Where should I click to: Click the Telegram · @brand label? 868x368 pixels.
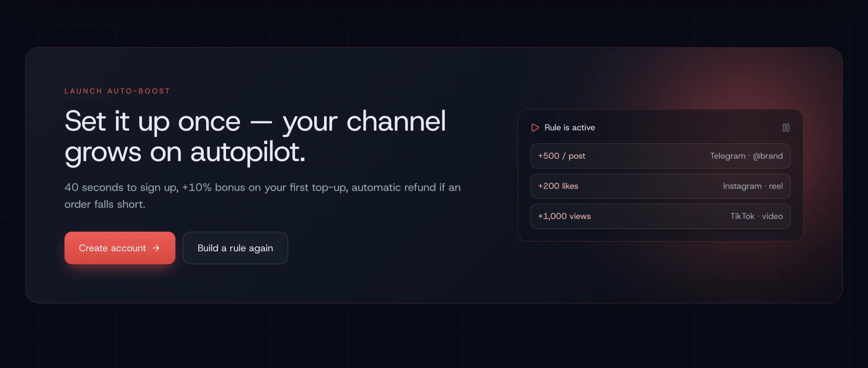746,156
